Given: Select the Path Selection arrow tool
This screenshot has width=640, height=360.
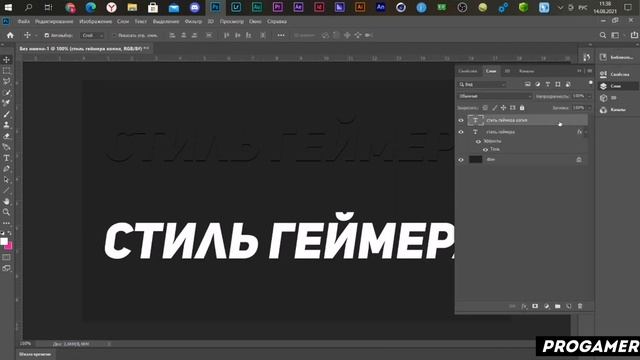Looking at the screenshot, I should 7,180.
